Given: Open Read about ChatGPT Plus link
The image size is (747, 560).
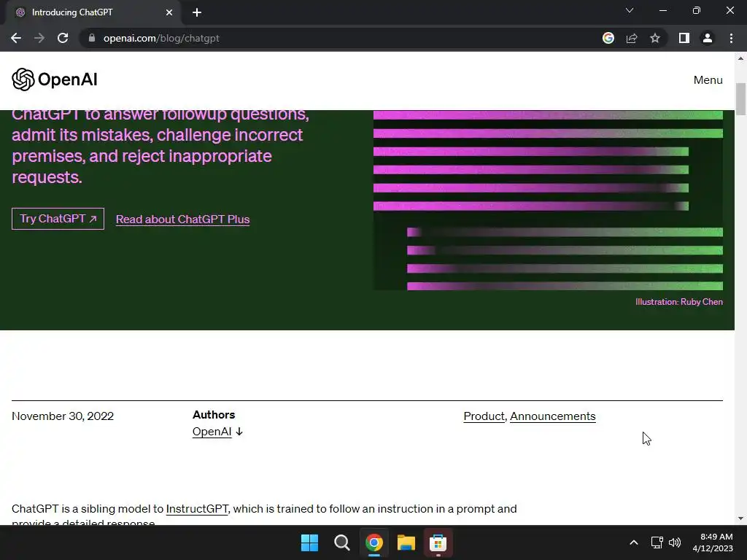Looking at the screenshot, I should [182, 219].
